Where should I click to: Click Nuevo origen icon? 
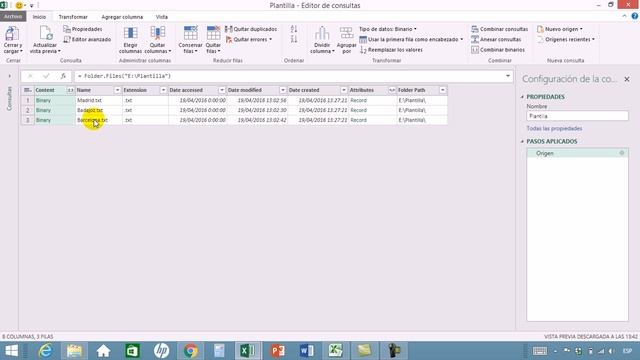click(x=540, y=29)
